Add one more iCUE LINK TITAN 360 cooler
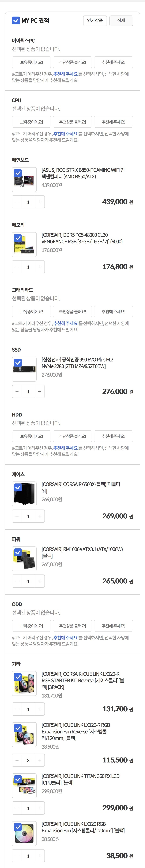This screenshot has width=145, height=868. [x=40, y=808]
